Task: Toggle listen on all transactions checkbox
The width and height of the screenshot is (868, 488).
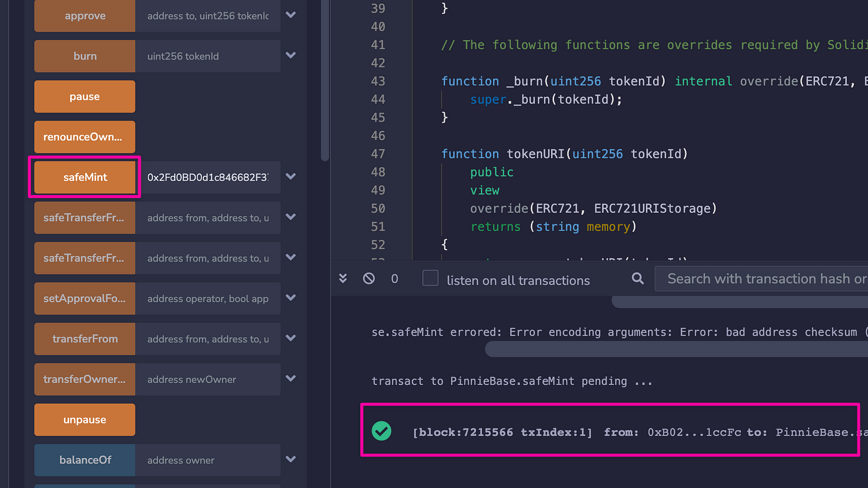Action: [x=430, y=278]
